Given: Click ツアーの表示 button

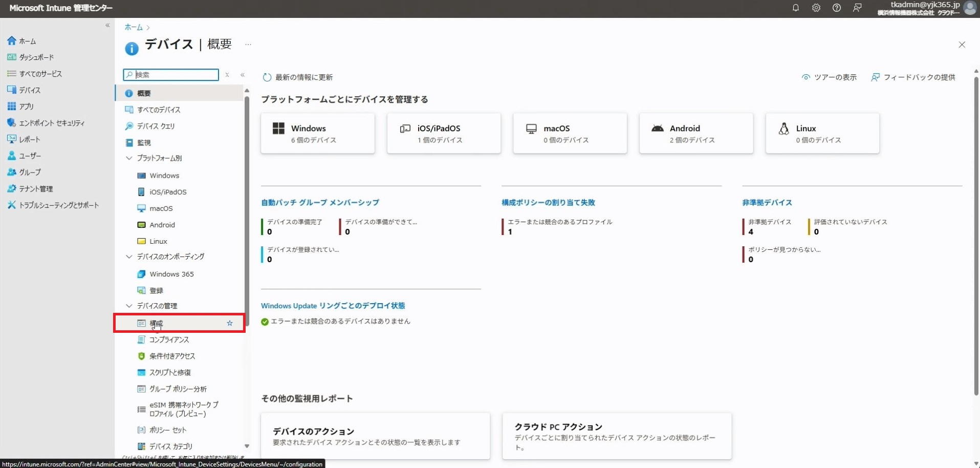Looking at the screenshot, I should (x=829, y=77).
